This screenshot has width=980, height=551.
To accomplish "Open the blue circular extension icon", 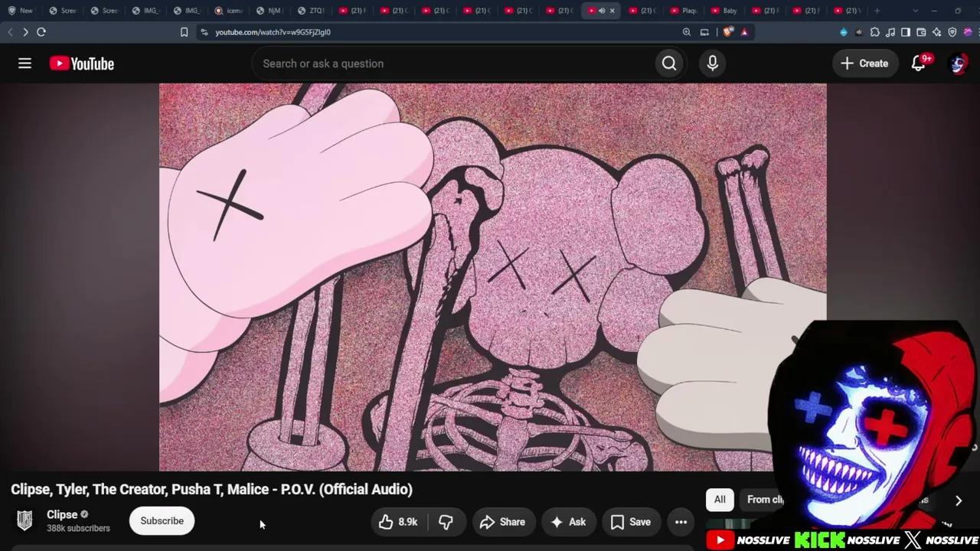I will coord(844,32).
